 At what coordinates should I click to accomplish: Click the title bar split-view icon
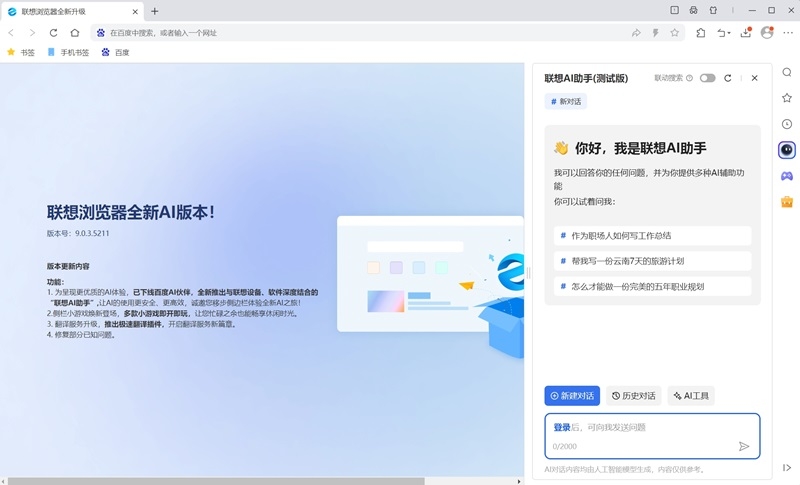pyautogui.click(x=674, y=10)
